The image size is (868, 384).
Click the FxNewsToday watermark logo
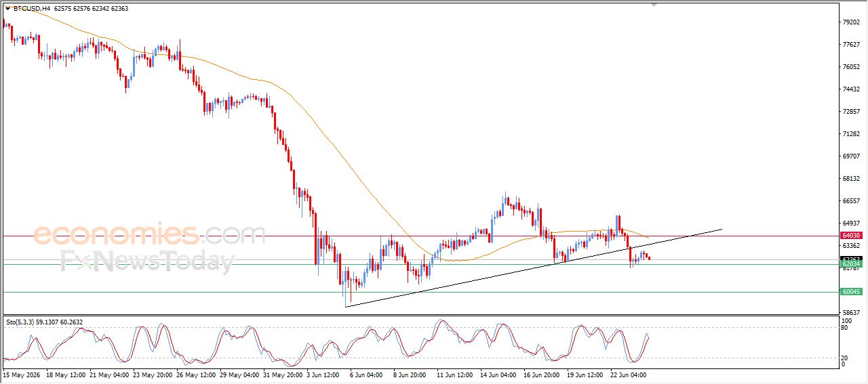[147, 261]
